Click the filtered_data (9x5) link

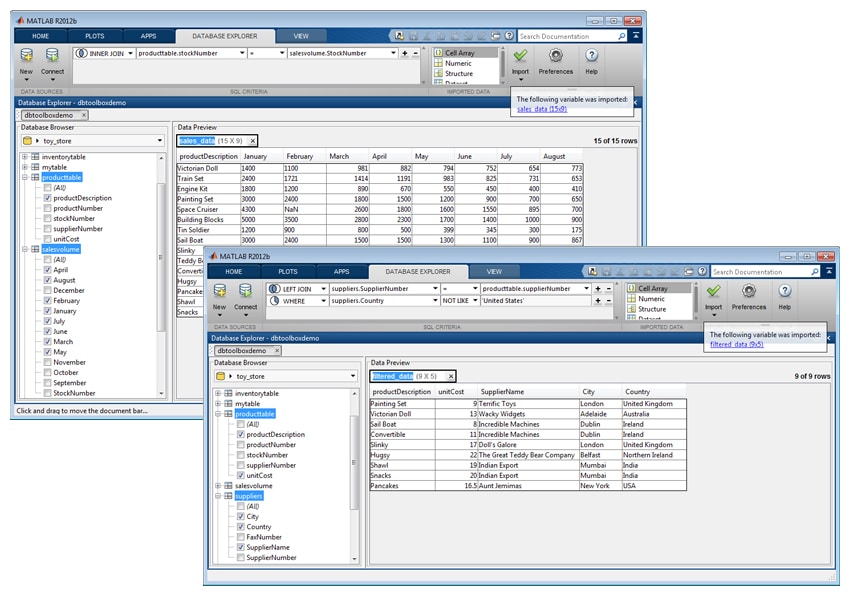pyautogui.click(x=736, y=344)
